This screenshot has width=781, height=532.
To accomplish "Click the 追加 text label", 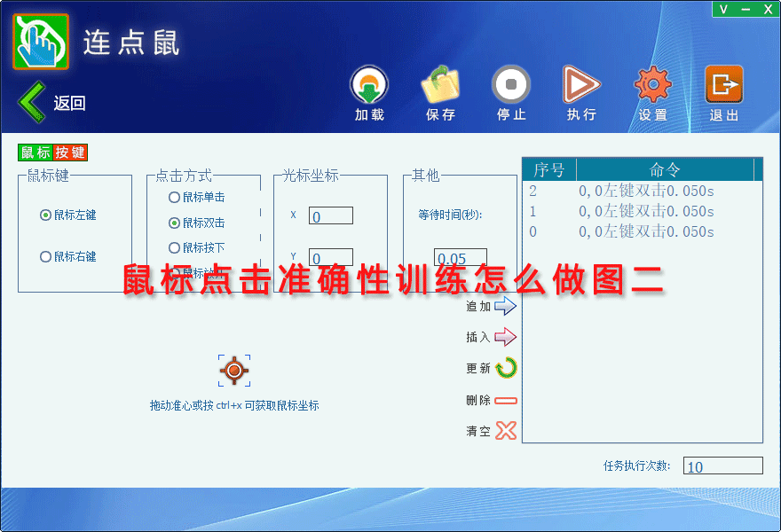I will click(478, 307).
